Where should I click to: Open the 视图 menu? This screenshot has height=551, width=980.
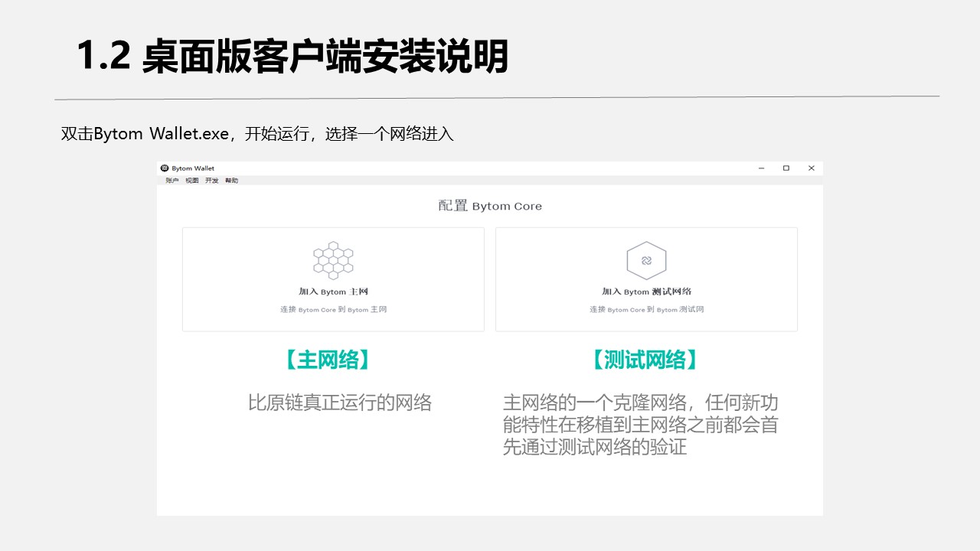click(192, 181)
